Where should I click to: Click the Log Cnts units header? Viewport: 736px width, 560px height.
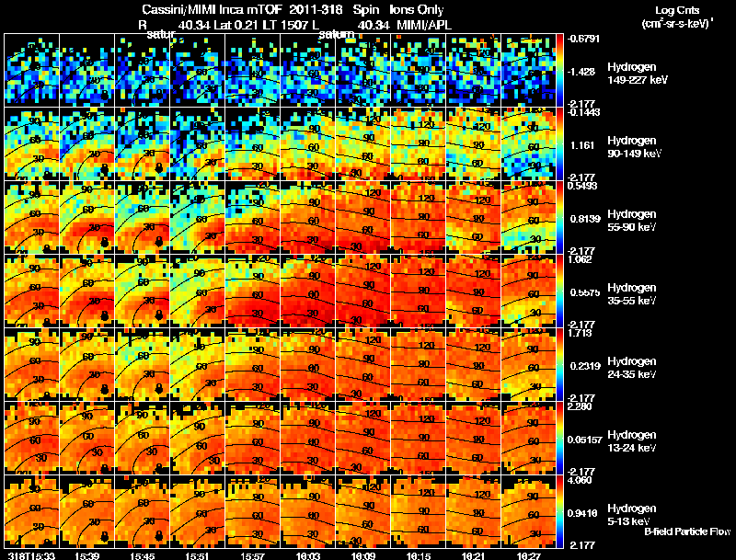point(677,17)
